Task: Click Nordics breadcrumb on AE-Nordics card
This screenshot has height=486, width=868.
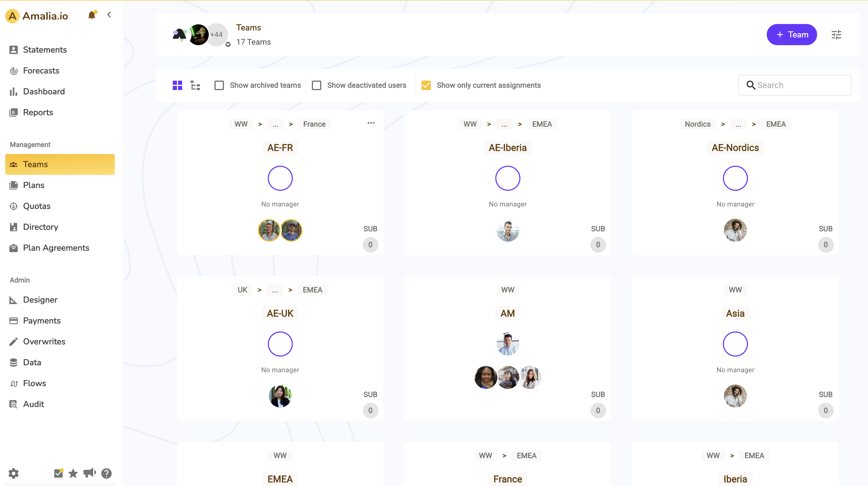Action: [698, 124]
